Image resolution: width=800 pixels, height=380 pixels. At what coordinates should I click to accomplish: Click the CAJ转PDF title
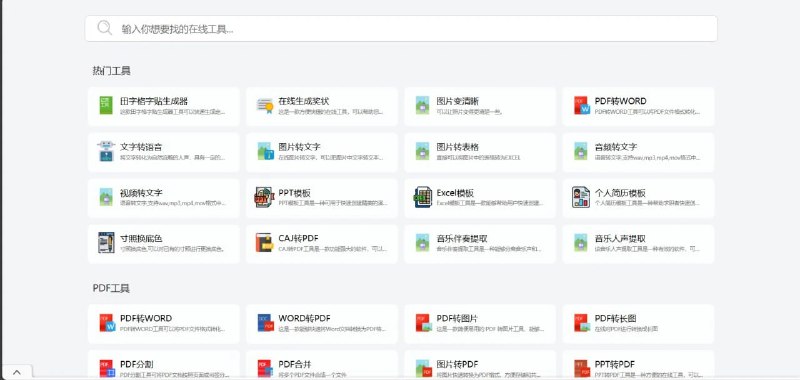click(298, 238)
